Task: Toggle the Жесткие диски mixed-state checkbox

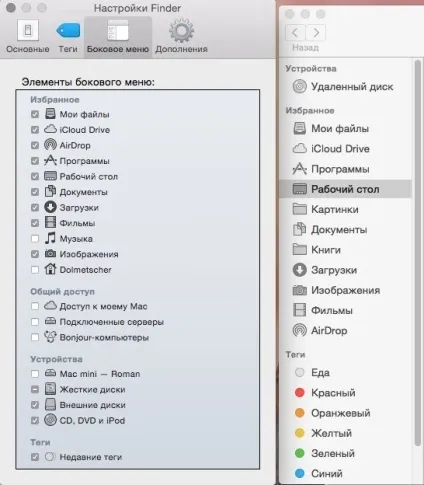Action: [35, 389]
